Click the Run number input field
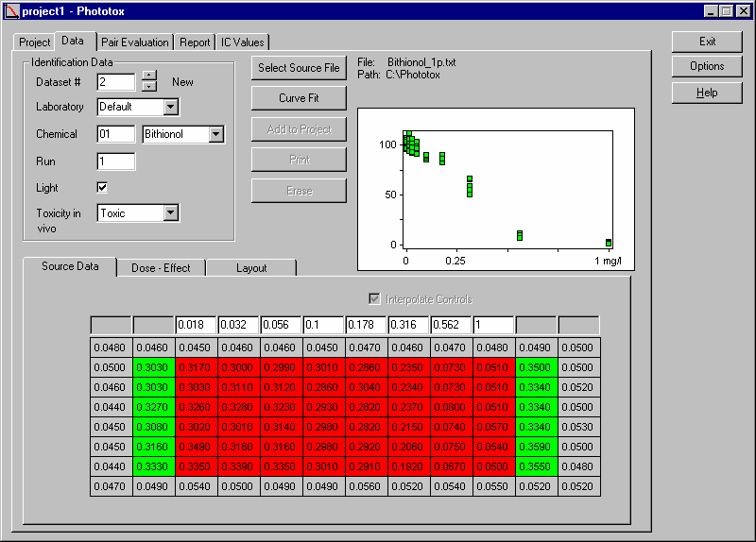Image resolution: width=756 pixels, height=542 pixels. click(116, 161)
